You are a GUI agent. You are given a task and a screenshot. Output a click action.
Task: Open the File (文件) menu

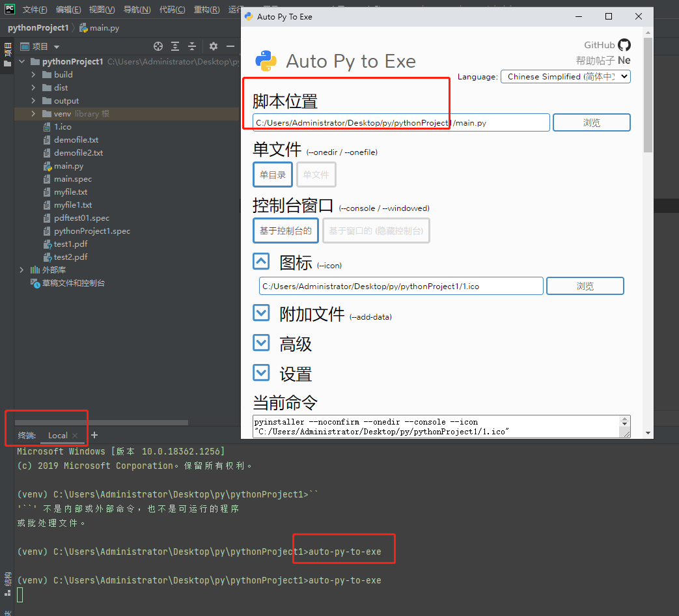pyautogui.click(x=35, y=10)
